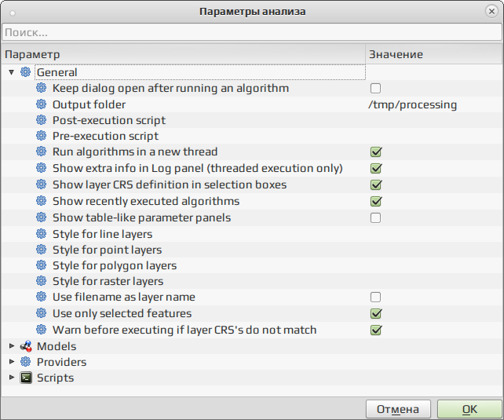Click gear icon for Style for raster layers
This screenshot has height=420, width=504.
41,281
